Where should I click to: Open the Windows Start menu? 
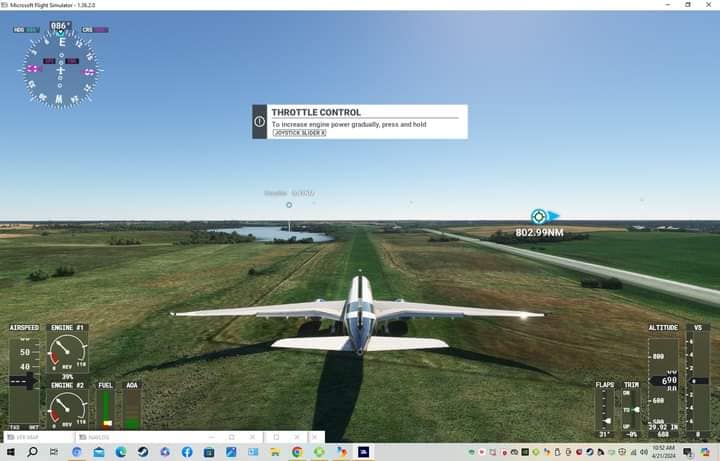click(10, 452)
